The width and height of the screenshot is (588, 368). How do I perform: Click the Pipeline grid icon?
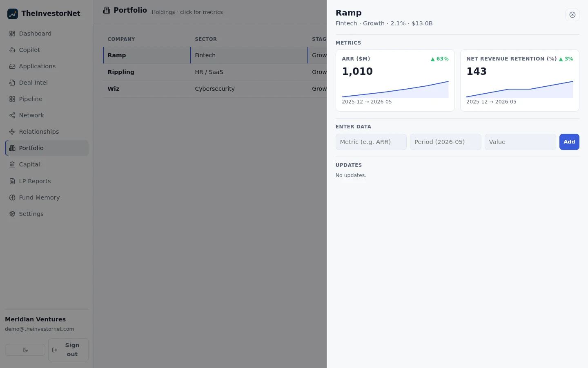(12, 99)
